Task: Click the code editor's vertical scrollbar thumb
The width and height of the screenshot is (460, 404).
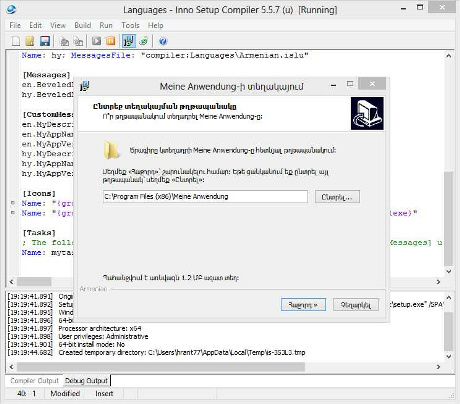Action: 449,219
